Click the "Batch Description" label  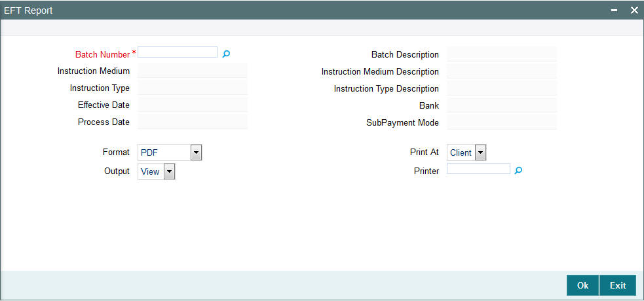coord(405,54)
